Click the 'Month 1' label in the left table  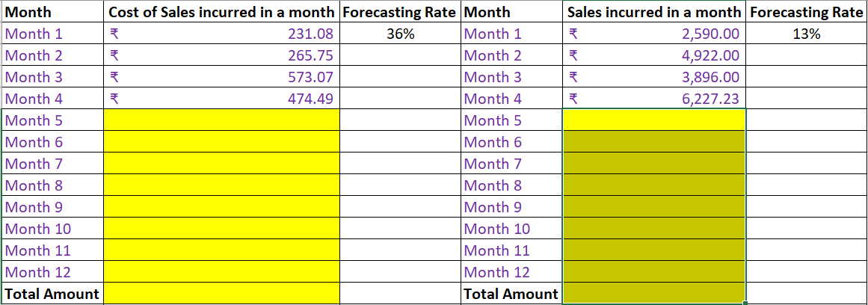coord(33,34)
